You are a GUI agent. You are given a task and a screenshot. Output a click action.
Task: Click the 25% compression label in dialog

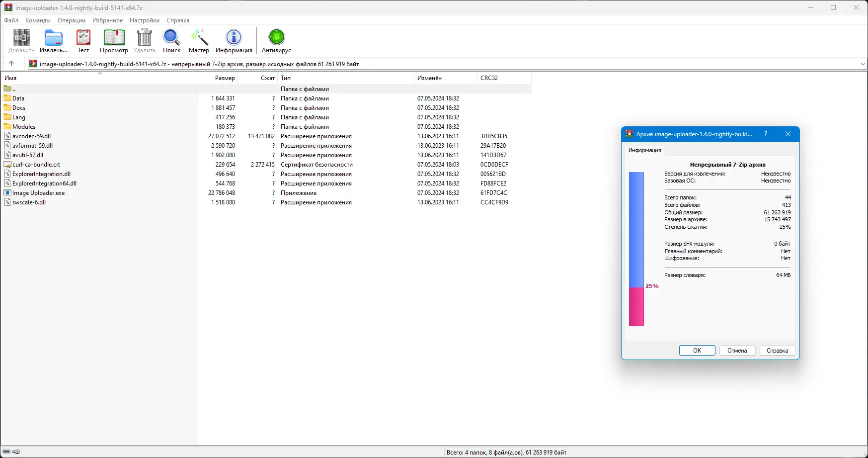[652, 286]
